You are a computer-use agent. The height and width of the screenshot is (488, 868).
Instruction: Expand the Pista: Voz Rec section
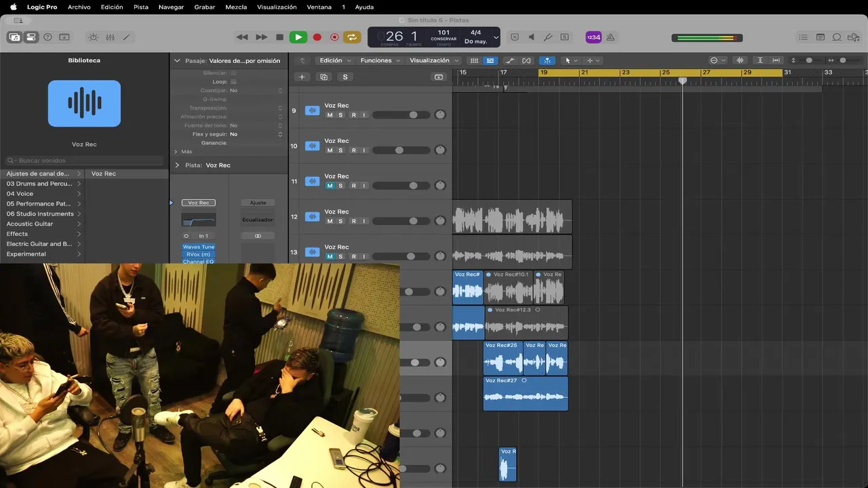[x=178, y=165]
